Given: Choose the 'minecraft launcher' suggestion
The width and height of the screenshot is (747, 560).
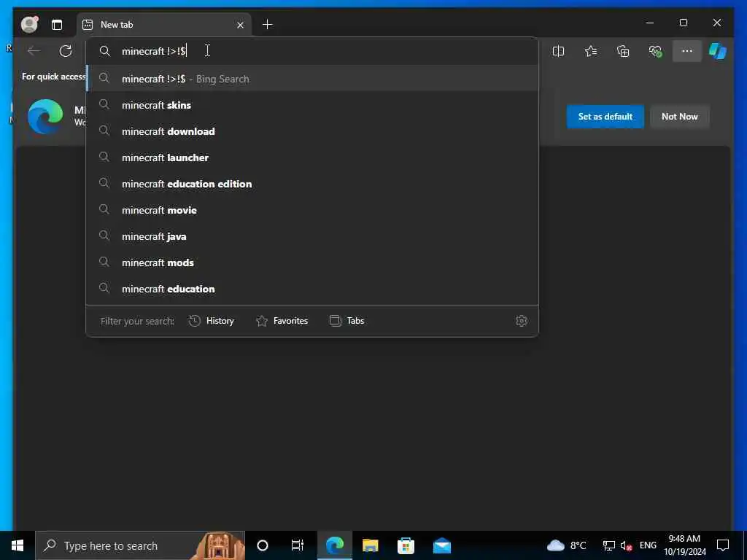Looking at the screenshot, I should click(x=312, y=157).
